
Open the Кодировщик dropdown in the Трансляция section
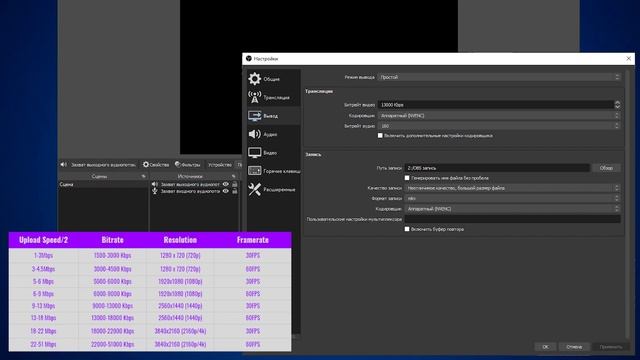coord(499,116)
